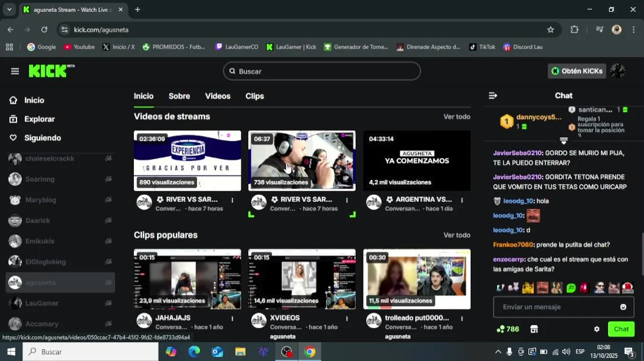Screen dimensions: 644x361
Task: Open the user profile avatar menu
Action: pos(617,71)
